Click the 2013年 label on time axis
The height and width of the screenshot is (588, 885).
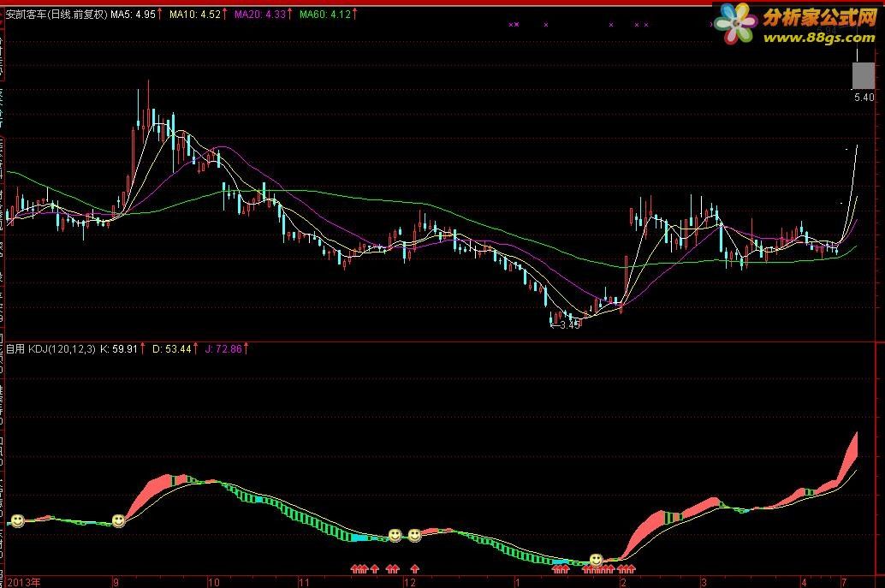point(24,582)
